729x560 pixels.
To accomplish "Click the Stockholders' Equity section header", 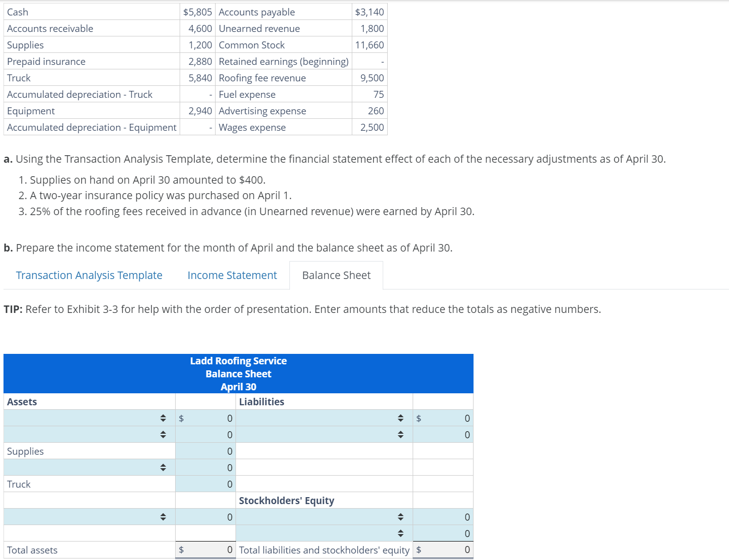I will [x=286, y=500].
